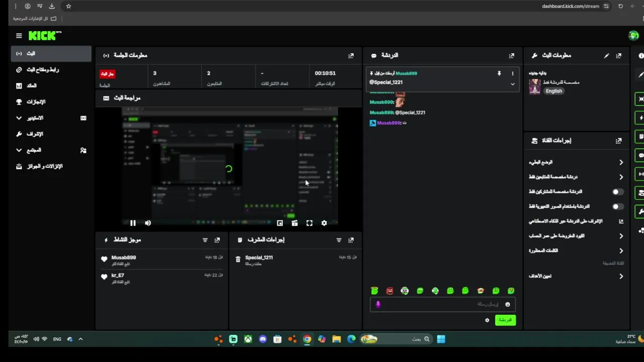Pop out the moderator actions (إجراءات المشرف) panel
The image size is (644, 362).
[351, 240]
